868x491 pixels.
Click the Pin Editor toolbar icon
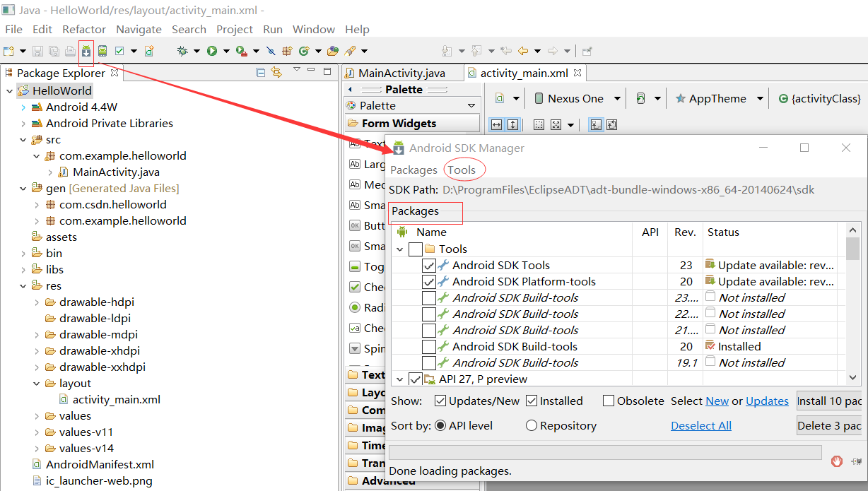click(x=587, y=51)
